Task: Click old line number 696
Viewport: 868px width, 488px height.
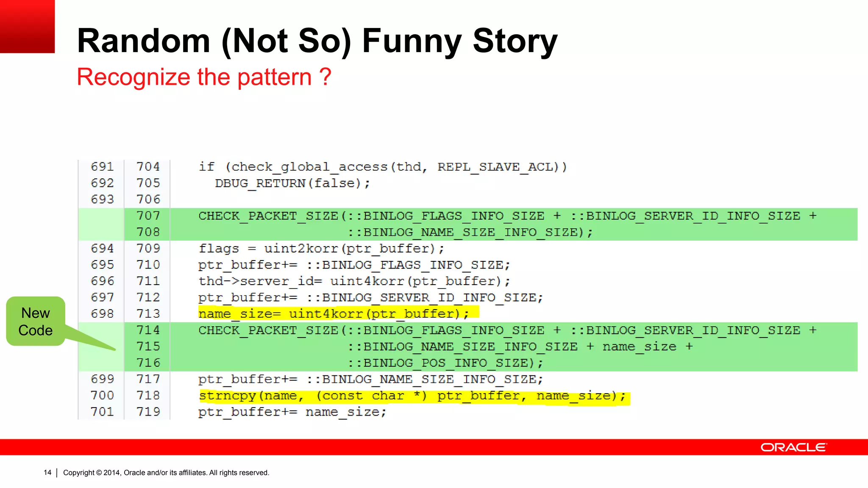Action: click(x=103, y=281)
